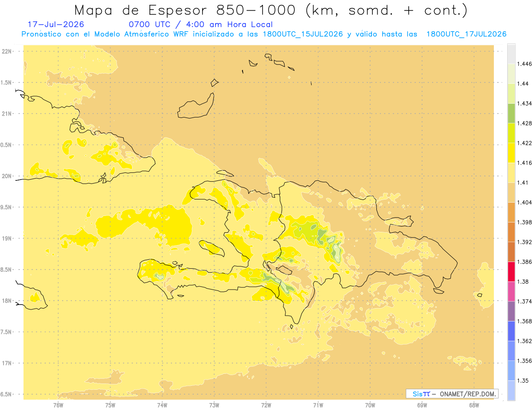This screenshot has height=411, width=532.
Task: Click colorbar label '1.386'
Action: point(525,262)
